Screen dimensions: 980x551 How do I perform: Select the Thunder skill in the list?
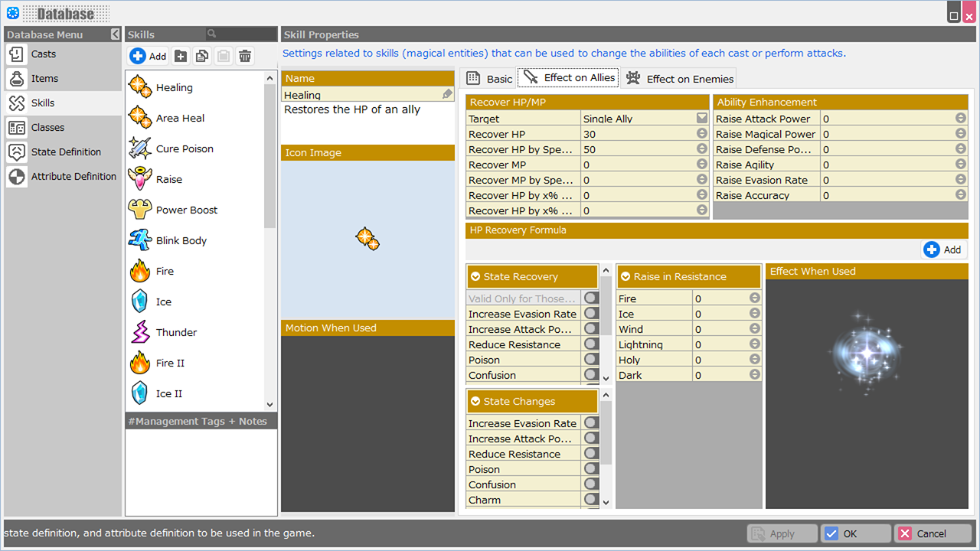coord(176,332)
